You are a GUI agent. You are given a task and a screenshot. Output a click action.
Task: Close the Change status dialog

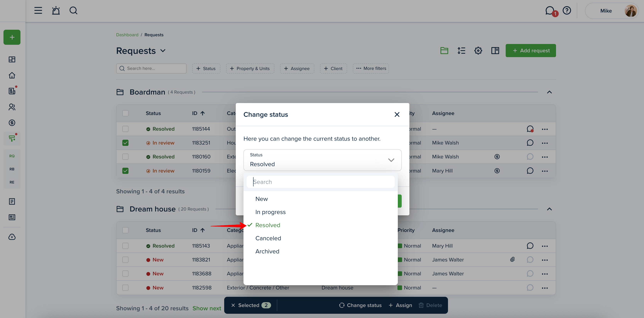[397, 114]
